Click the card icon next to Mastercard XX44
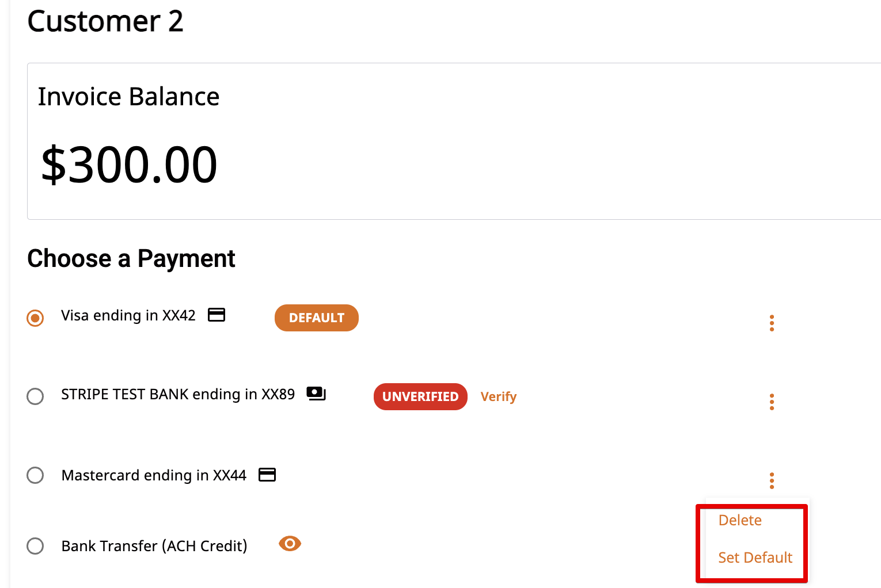Screen dimensions: 881x588 (267, 475)
